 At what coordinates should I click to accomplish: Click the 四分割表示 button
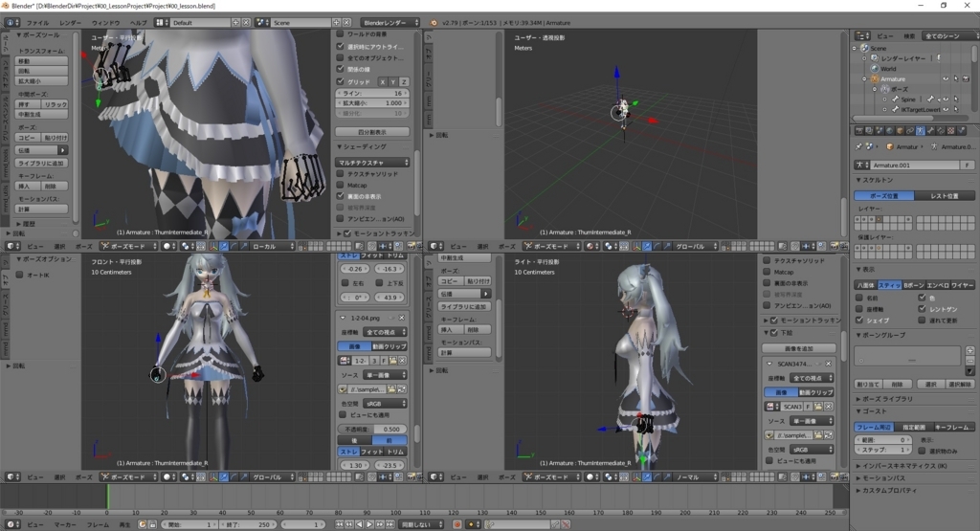[x=372, y=132]
